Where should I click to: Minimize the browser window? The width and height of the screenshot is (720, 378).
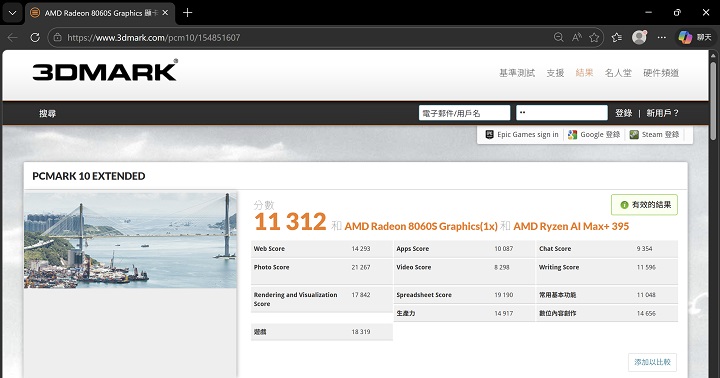(648, 13)
